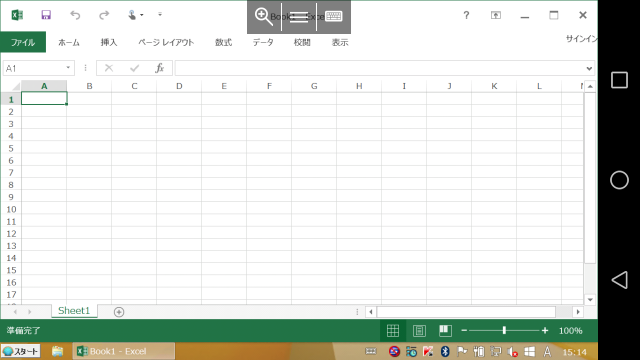Click the スタート start button

[21, 351]
